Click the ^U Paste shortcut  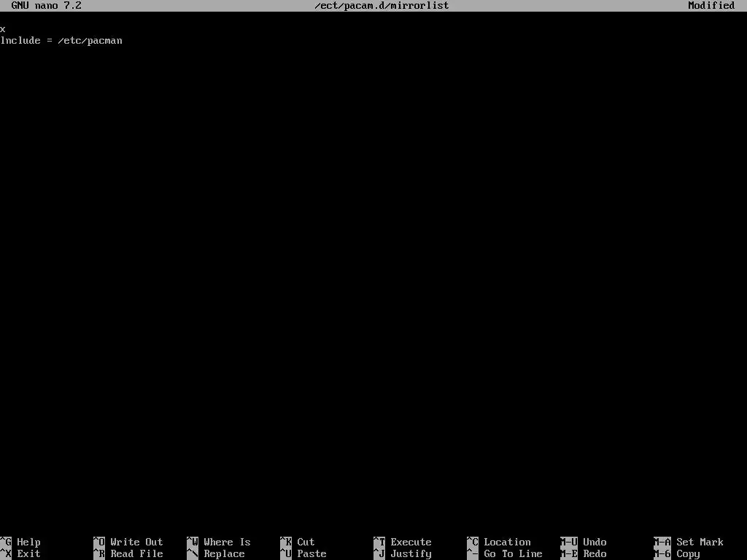pos(303,554)
